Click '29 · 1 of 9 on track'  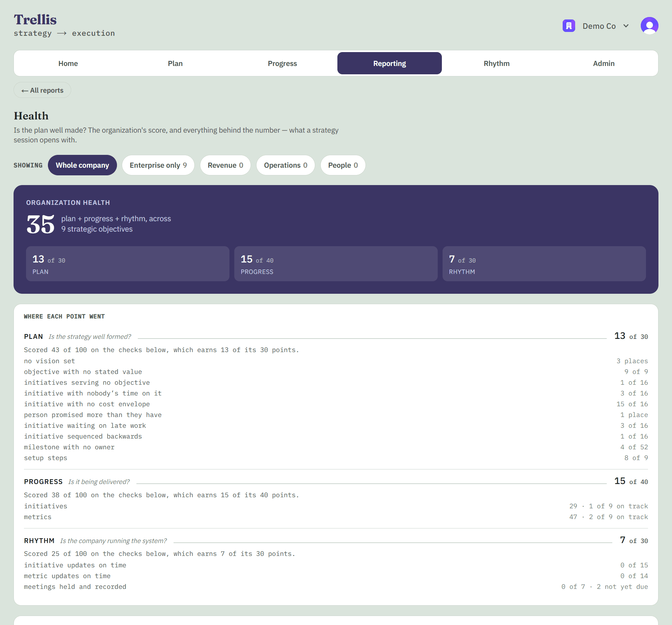click(x=608, y=506)
